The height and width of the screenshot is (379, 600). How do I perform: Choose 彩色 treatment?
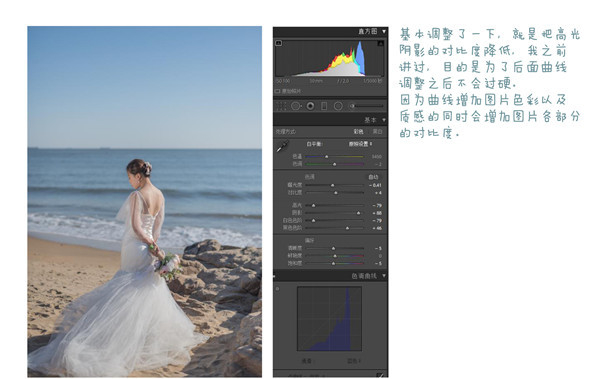tap(358, 131)
